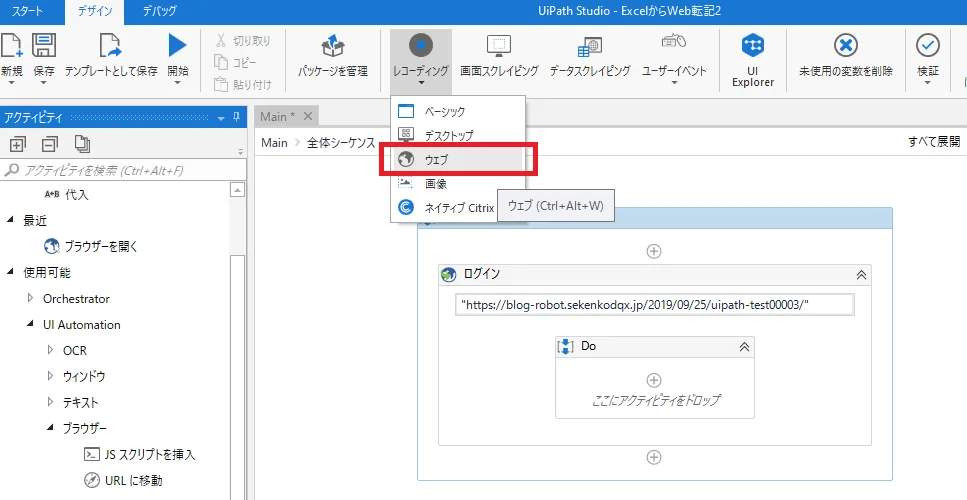Screen dimensions: 967x500
Task: Select the URL に移動 activity
Action: click(x=123, y=480)
